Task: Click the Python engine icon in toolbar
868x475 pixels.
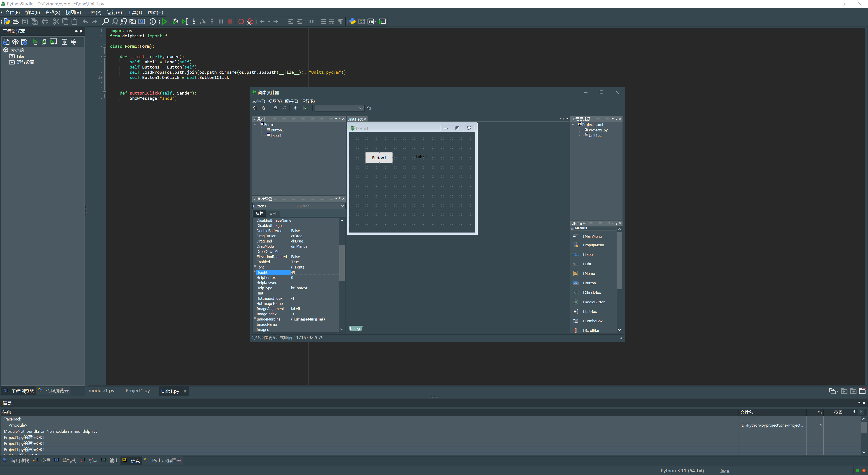Action: coord(352,21)
